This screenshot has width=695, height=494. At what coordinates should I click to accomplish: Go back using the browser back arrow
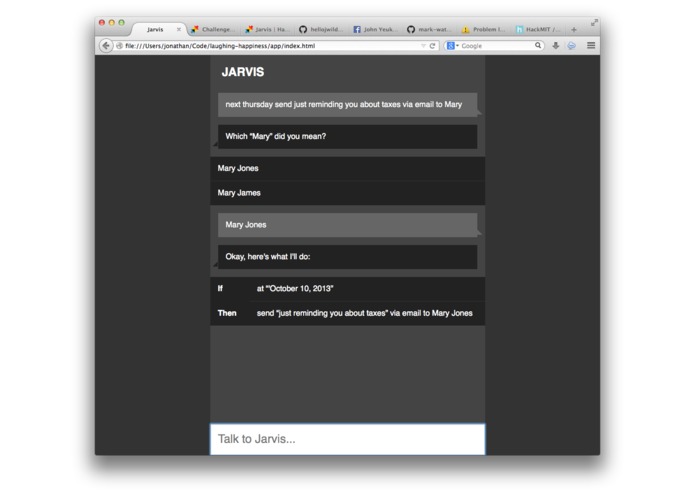pos(106,46)
